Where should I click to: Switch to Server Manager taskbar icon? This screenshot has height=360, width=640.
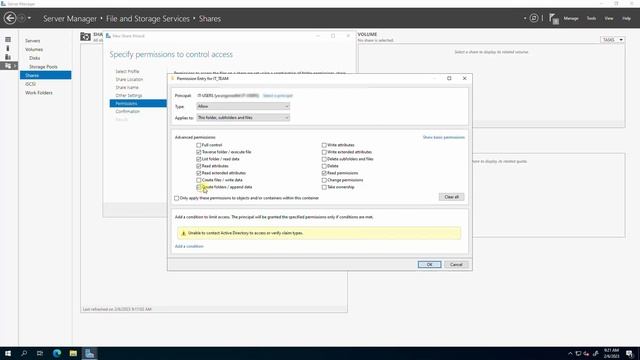tap(89, 353)
